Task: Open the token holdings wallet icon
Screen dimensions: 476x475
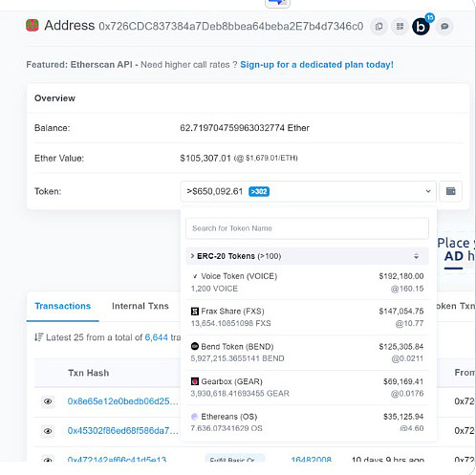Action: (450, 191)
